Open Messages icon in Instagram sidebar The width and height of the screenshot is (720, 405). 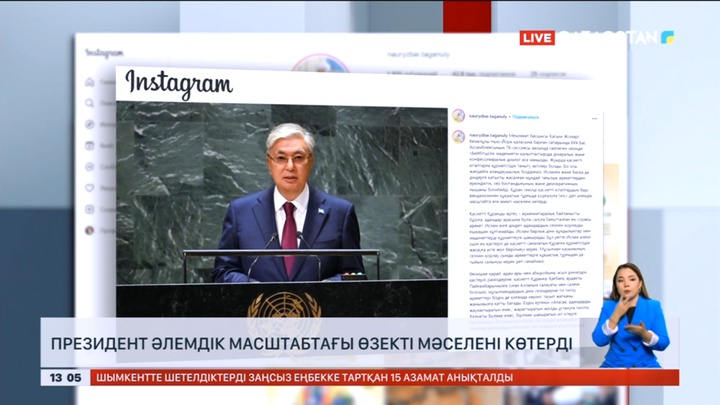(90, 167)
